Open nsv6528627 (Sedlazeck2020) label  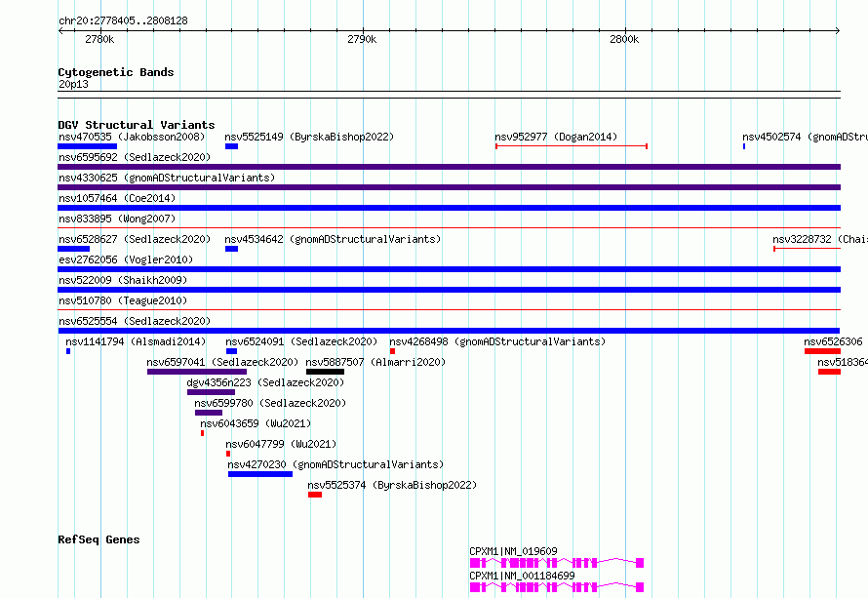(x=135, y=239)
